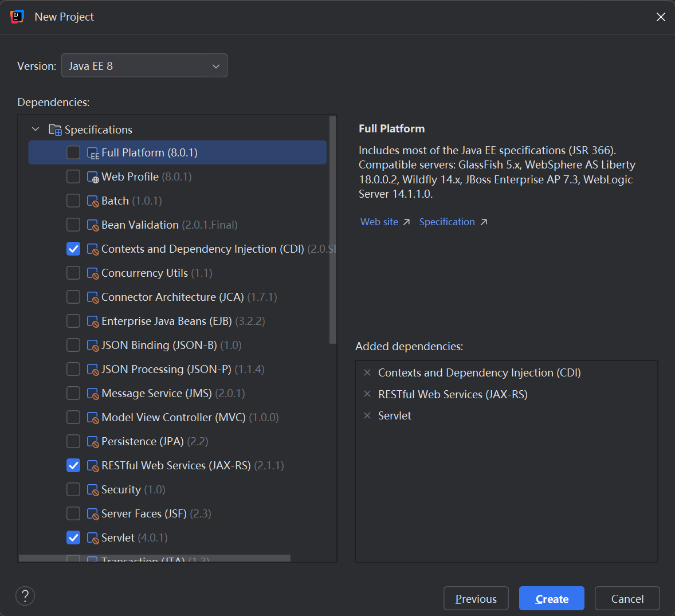Open the Version Java EE 8 dropdown
675x616 pixels.
click(x=144, y=65)
